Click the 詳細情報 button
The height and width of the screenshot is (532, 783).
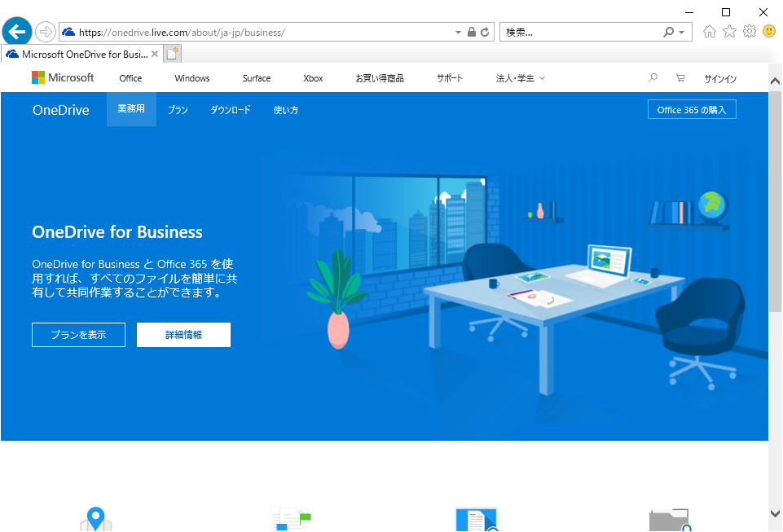tap(184, 335)
